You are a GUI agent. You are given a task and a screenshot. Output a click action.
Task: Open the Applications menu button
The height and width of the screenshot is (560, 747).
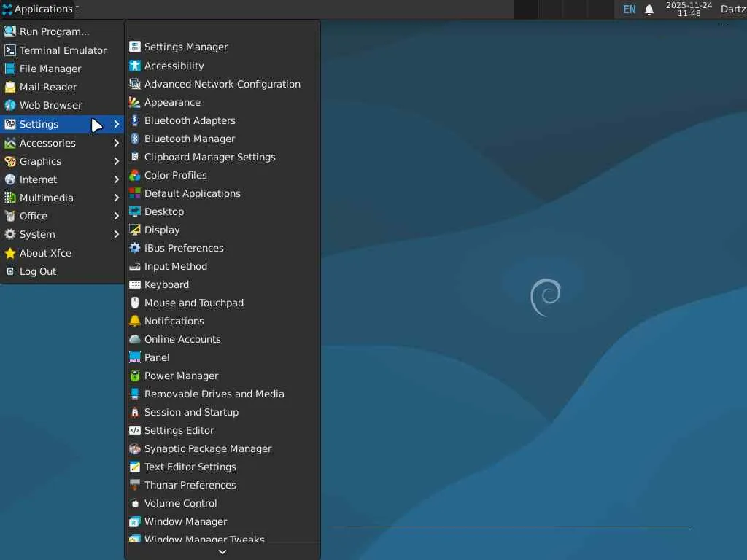[39, 9]
